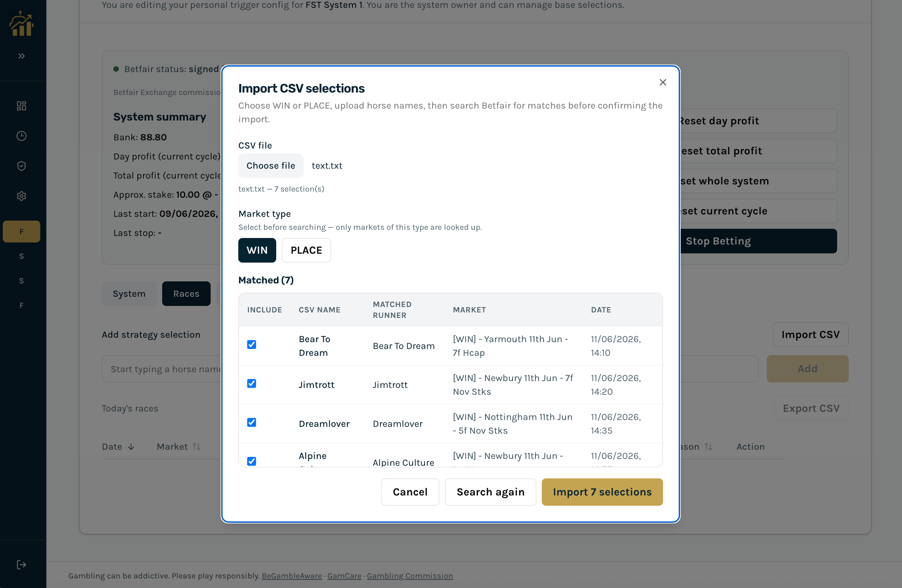Click the Add selection button
Screen dimensions: 902x588
coord(808,369)
